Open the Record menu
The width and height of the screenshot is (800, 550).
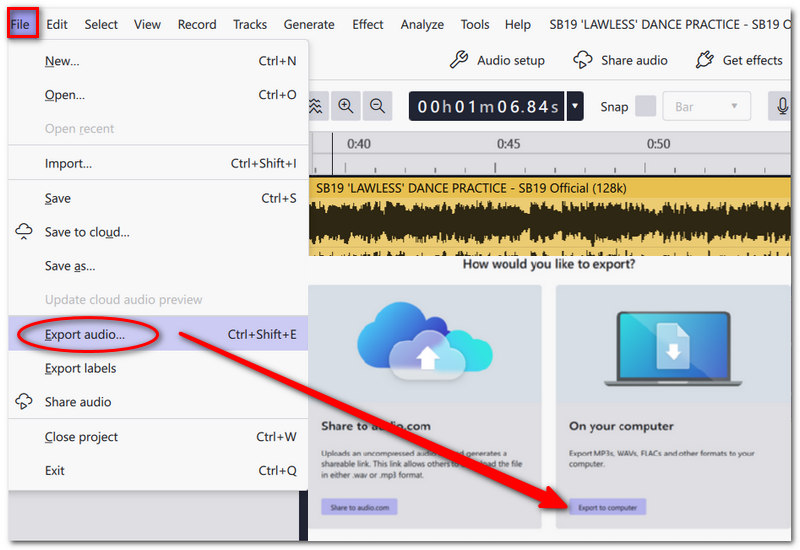click(x=197, y=24)
